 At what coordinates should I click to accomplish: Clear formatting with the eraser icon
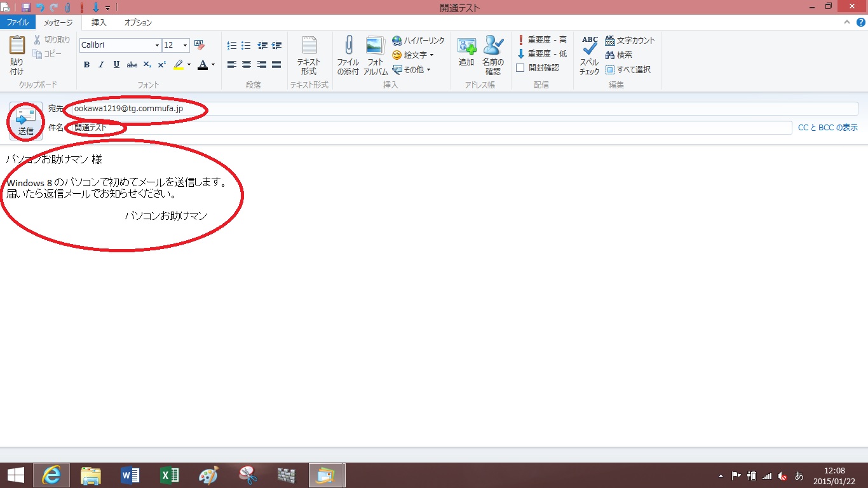[200, 45]
